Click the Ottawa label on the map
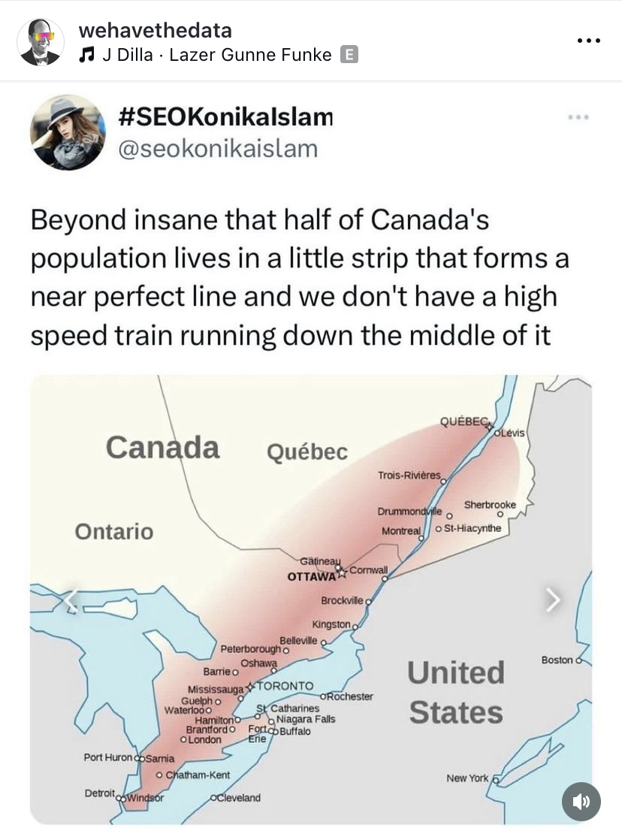 (310, 577)
